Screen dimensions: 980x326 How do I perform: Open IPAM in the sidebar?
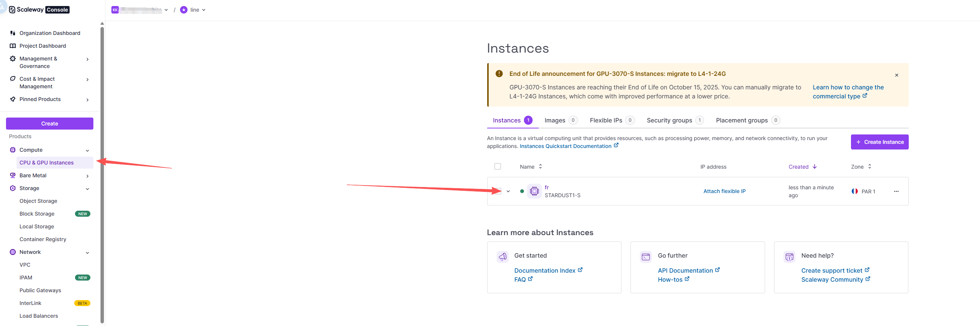26,278
